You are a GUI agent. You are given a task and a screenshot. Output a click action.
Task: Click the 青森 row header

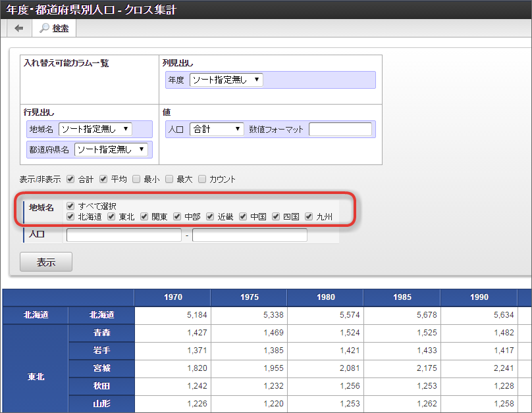[x=101, y=333]
